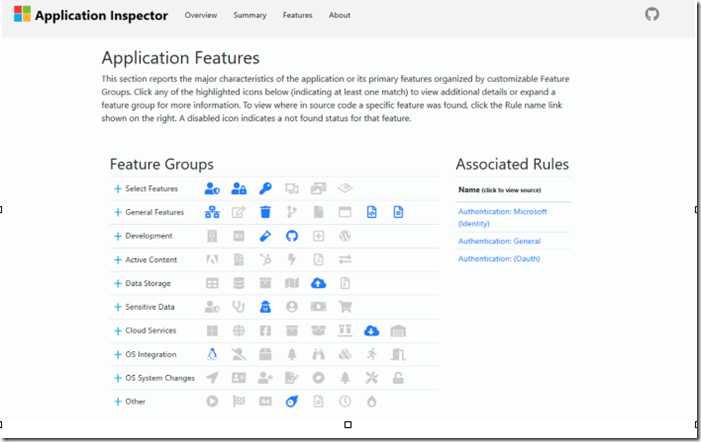Expand the Data Storage group
The height and width of the screenshot is (442, 701).
click(118, 283)
